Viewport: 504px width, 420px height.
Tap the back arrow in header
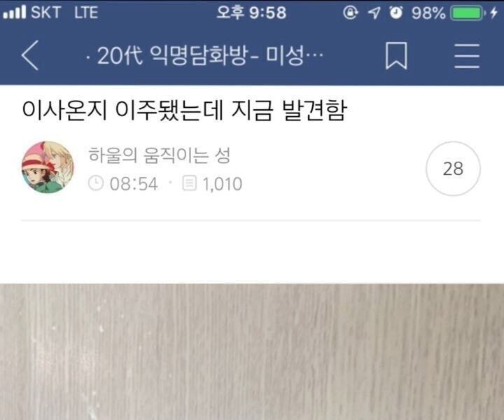click(31, 55)
